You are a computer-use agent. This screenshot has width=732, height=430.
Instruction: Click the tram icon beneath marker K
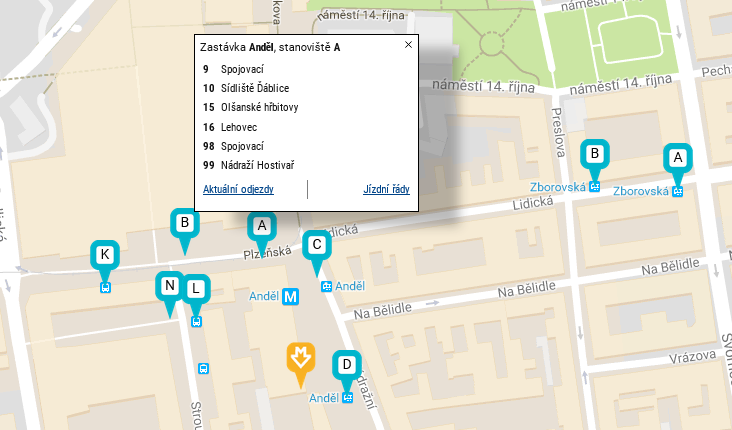pos(105,287)
